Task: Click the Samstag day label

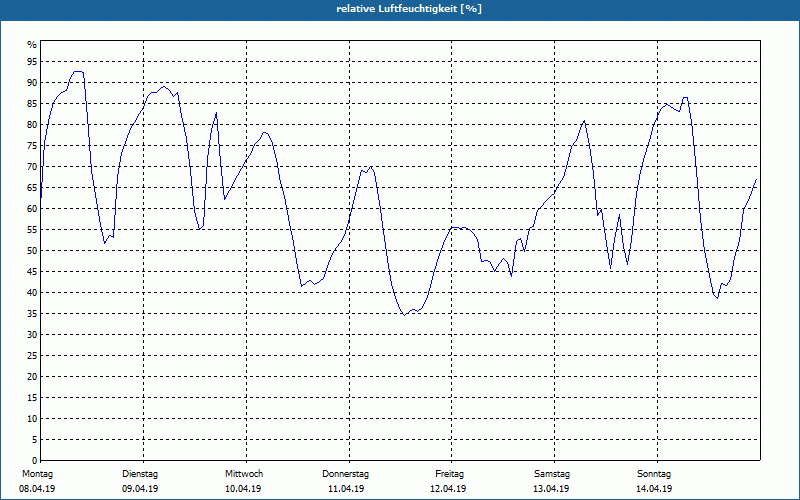Action: point(552,474)
